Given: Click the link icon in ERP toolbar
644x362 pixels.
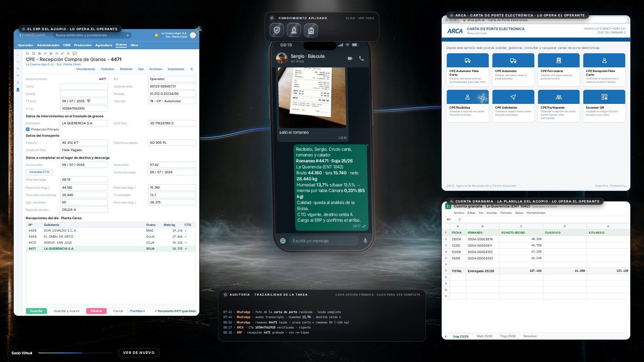Looking at the screenshot, I should click(x=62, y=53).
